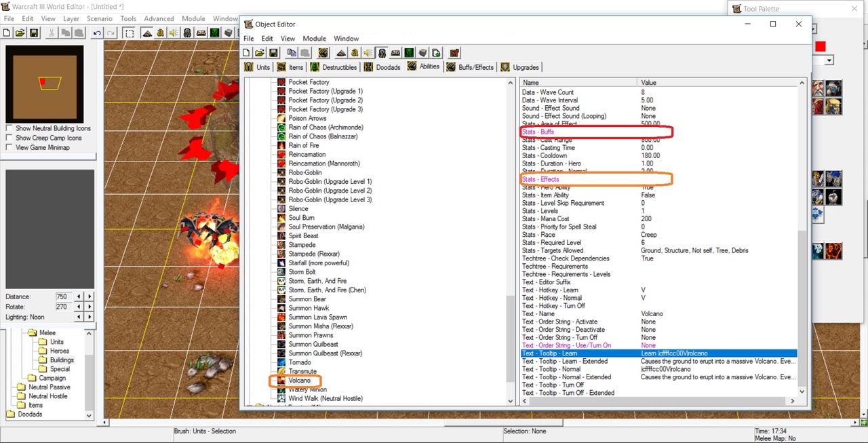Select Stats - Buffs field row
This screenshot has height=443, width=868.
pos(658,132)
